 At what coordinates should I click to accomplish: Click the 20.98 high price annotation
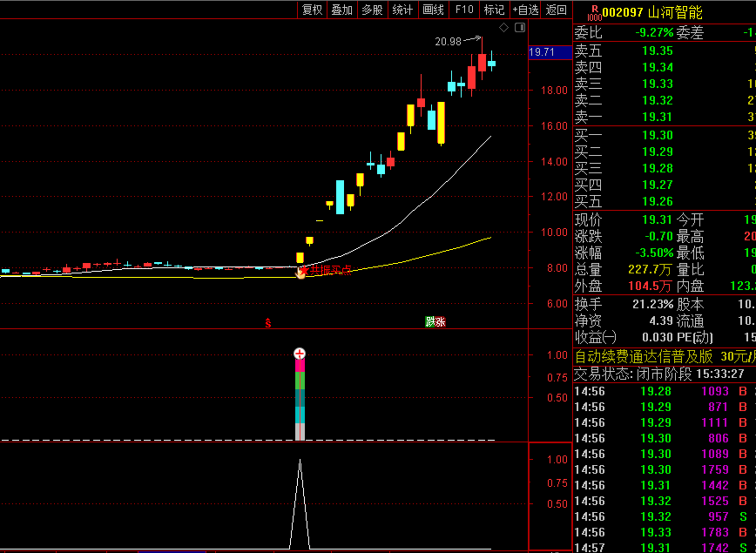click(x=448, y=42)
